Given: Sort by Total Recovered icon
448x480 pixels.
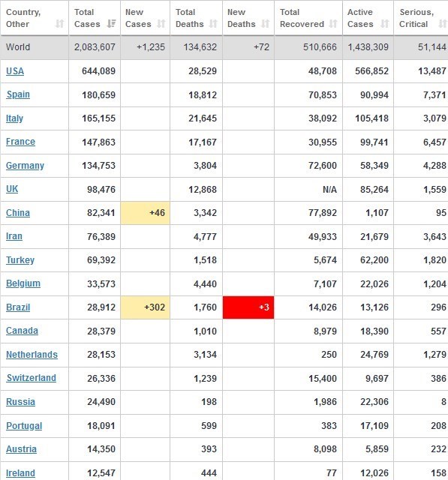Looking at the screenshot, I should [x=333, y=24].
